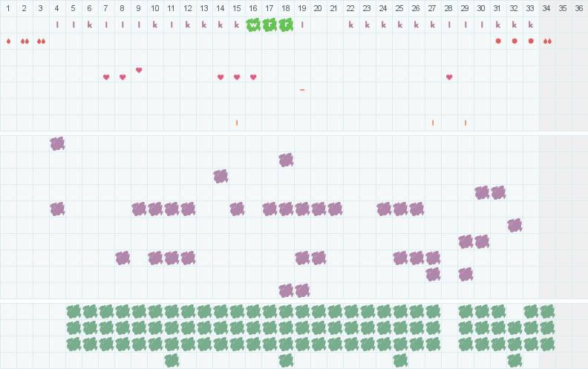The width and height of the screenshot is (588, 369).
Task: Click the orange dash on day 19
Action: pyautogui.click(x=302, y=90)
